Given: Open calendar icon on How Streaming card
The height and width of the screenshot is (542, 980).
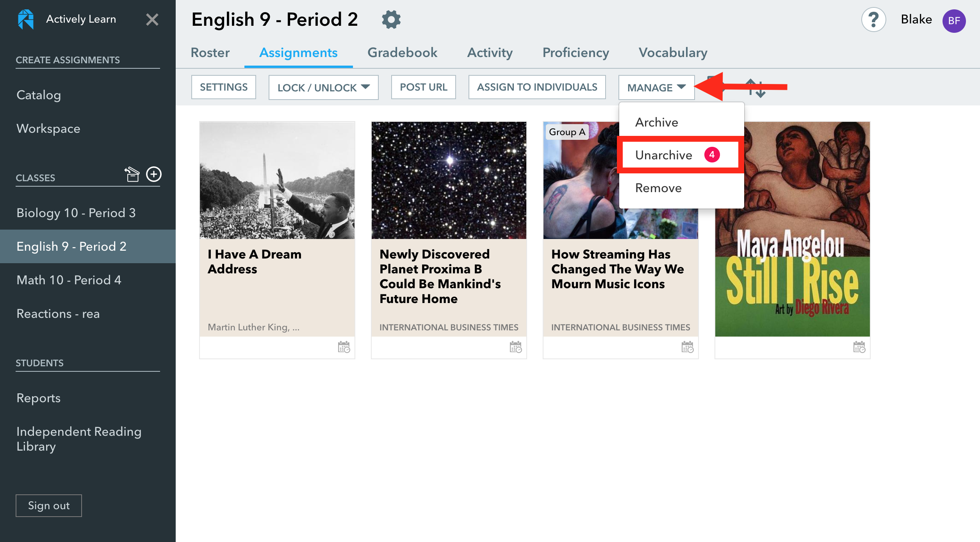Looking at the screenshot, I should 688,347.
